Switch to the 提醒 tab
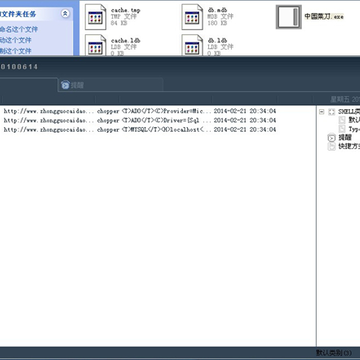This screenshot has width=360, height=360. 110,85
